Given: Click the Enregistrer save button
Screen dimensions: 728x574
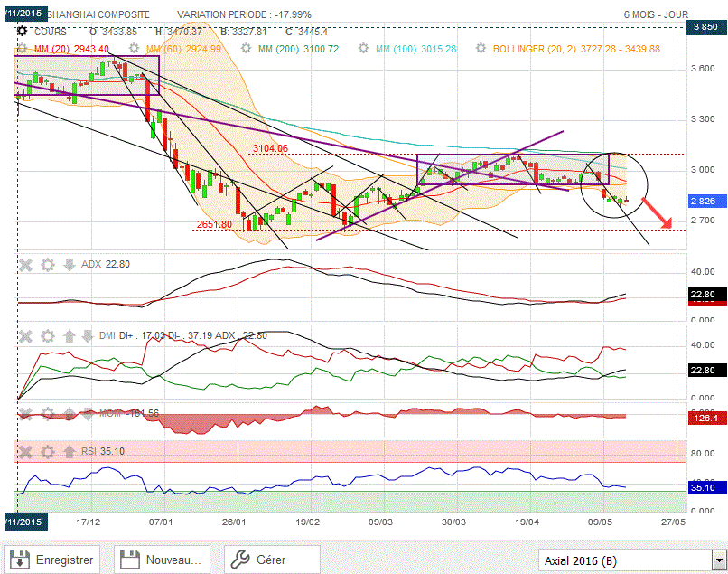Looking at the screenshot, I should (52, 560).
